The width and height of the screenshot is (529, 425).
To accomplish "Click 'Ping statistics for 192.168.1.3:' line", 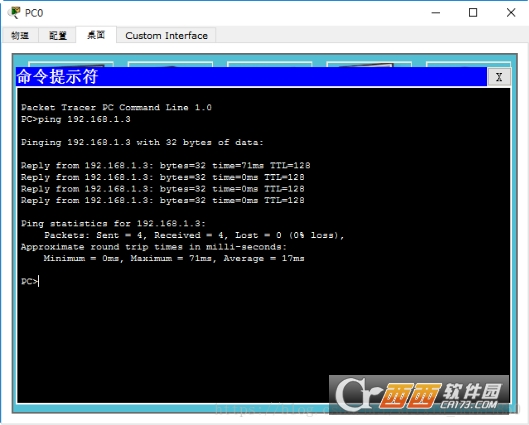I will coord(113,223).
